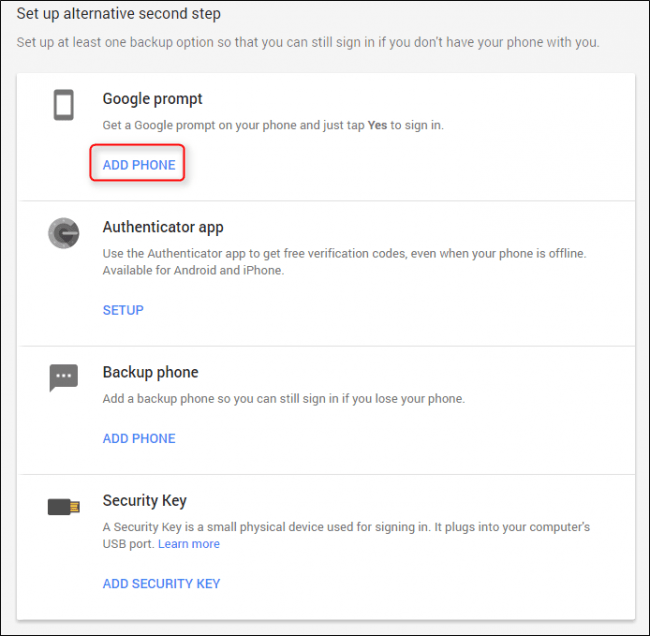650x636 pixels.
Task: Select ADD SECURITY KEY
Action: tap(161, 583)
